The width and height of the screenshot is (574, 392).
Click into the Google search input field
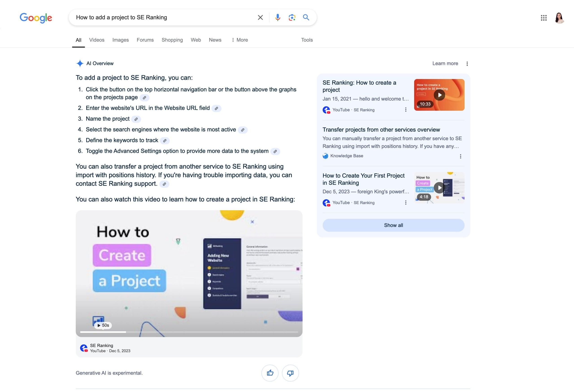tap(163, 17)
